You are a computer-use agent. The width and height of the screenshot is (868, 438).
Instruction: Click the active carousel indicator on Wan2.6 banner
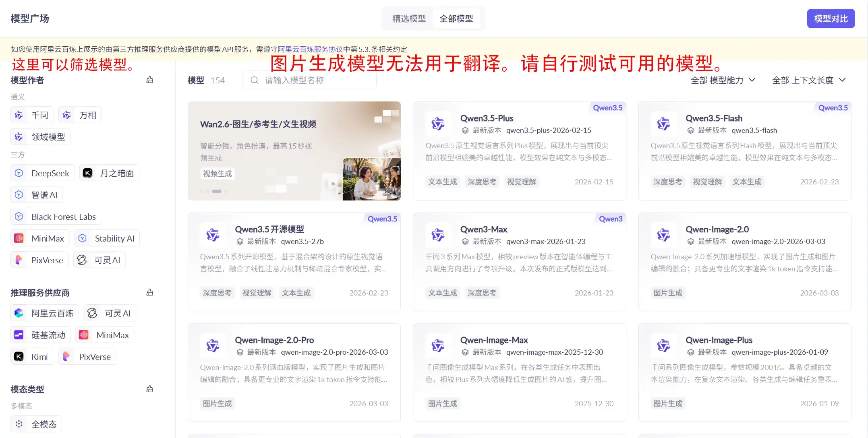[217, 191]
